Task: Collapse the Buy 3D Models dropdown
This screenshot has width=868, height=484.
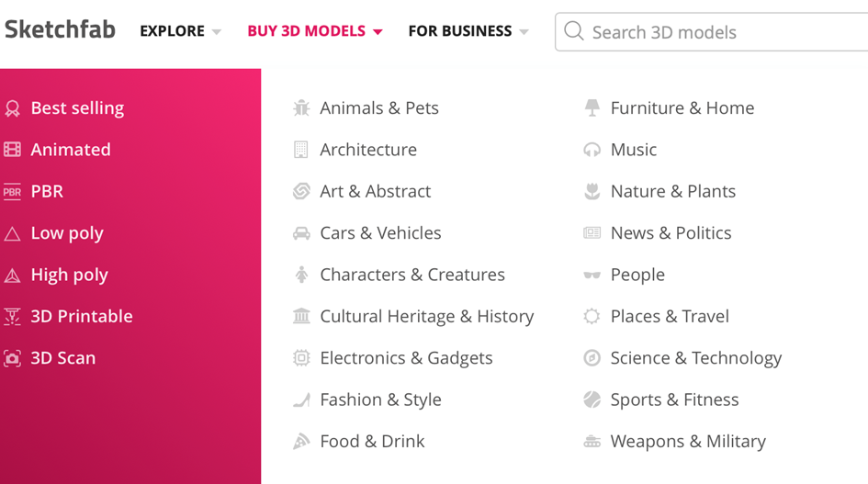Action: pos(314,31)
